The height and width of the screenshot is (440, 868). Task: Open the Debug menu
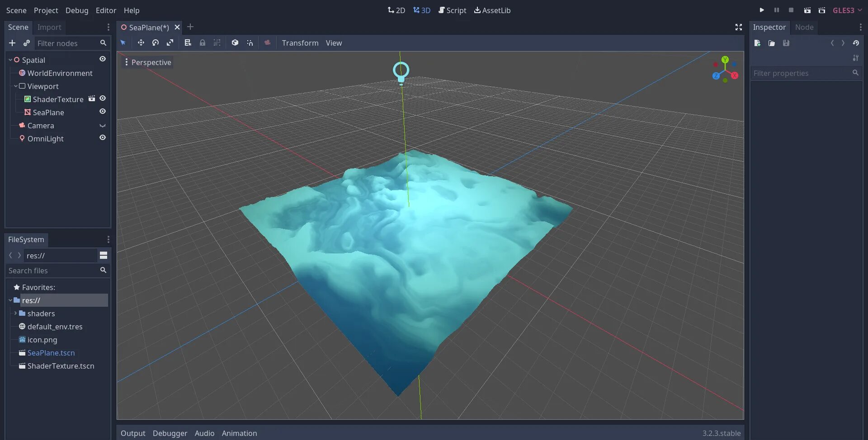click(x=77, y=10)
